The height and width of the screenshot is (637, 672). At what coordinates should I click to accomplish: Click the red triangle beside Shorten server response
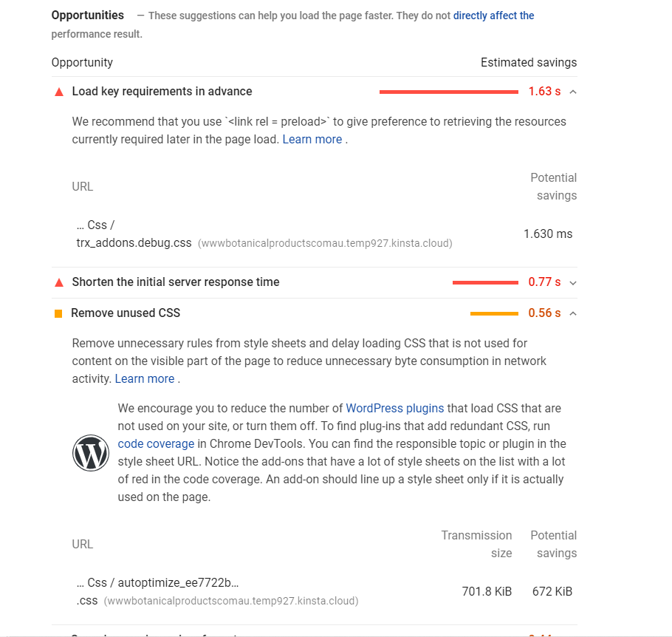tap(59, 282)
